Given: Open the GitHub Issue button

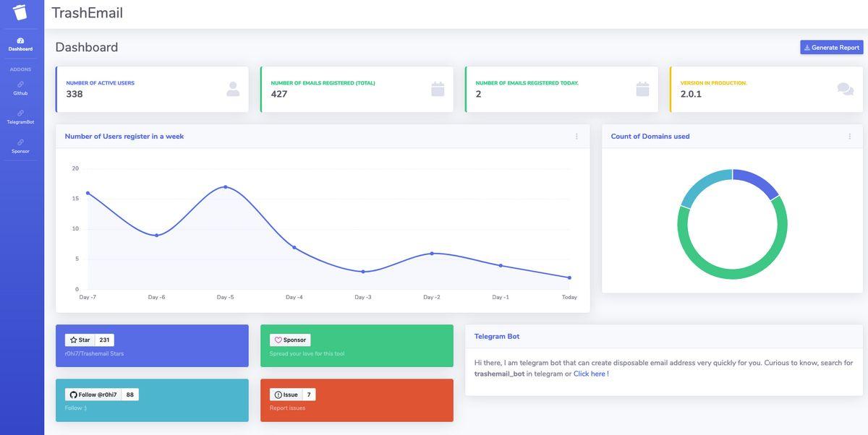Looking at the screenshot, I should pos(286,395).
